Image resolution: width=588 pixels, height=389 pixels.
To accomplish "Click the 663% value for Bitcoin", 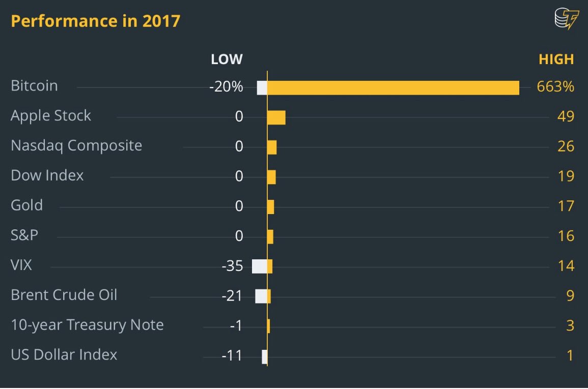I will (x=555, y=87).
